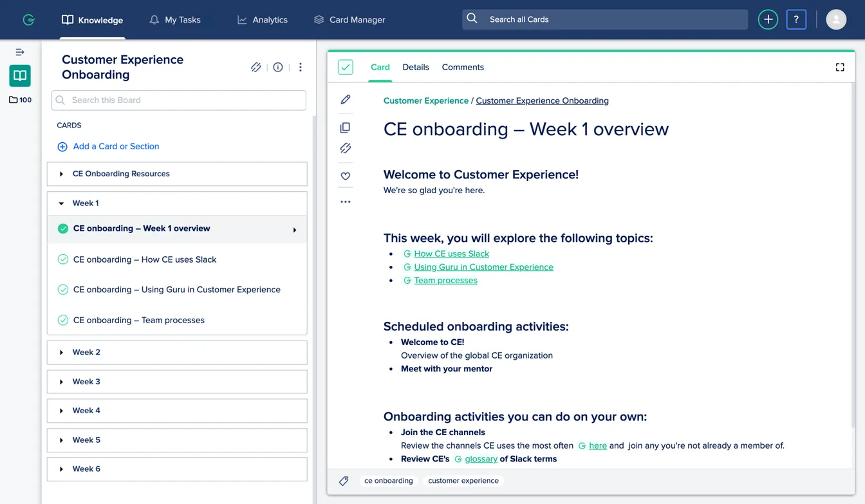Screen dimensions: 865x504
Task: Toggle verification on the Week 1 overview card
Action: pos(62,229)
